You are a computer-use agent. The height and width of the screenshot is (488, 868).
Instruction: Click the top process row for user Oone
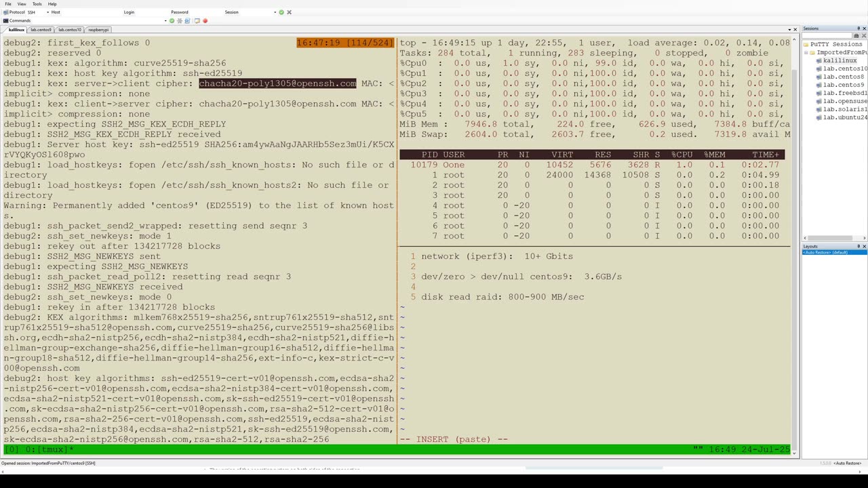tap(592, 165)
